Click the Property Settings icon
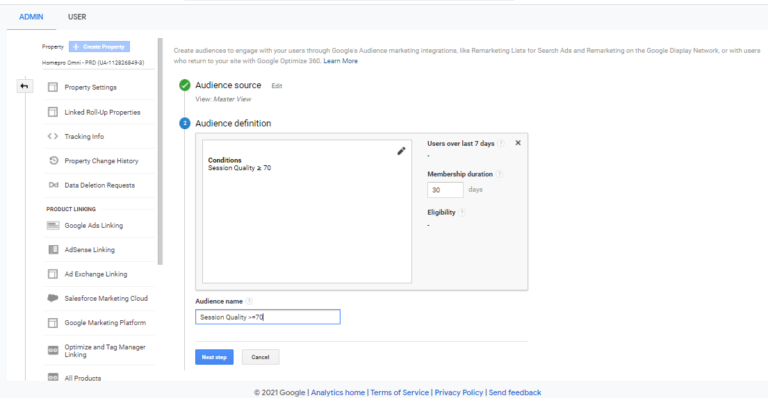 (53, 87)
